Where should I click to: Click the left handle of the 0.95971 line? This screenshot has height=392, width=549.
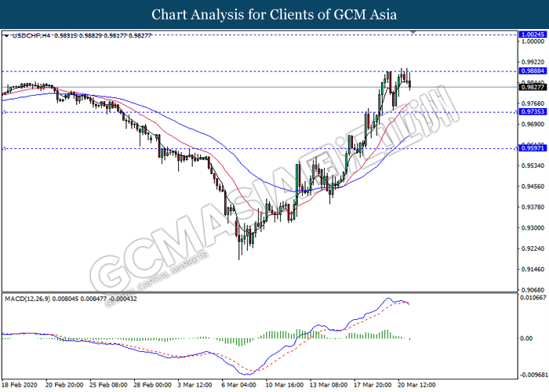pos(4,149)
